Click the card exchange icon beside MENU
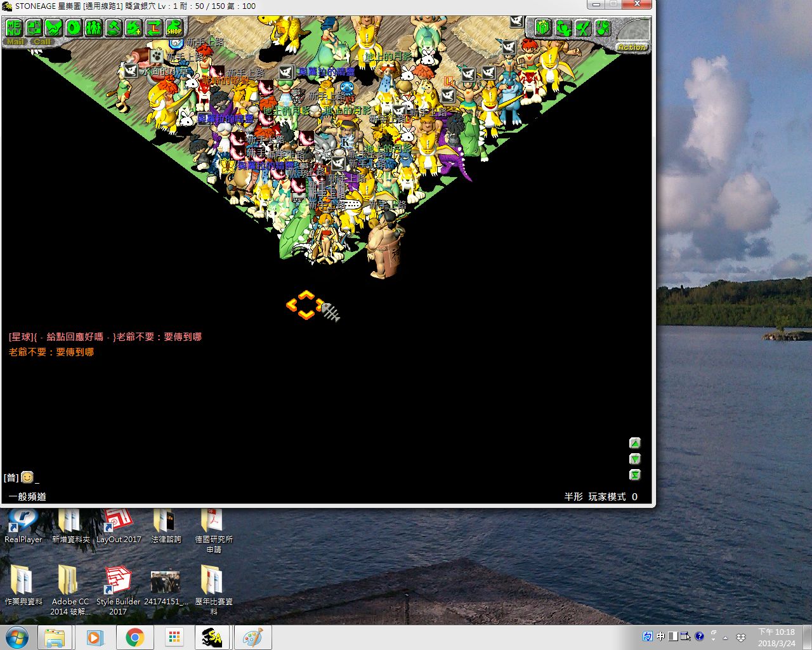812x650 pixels. 34,27
